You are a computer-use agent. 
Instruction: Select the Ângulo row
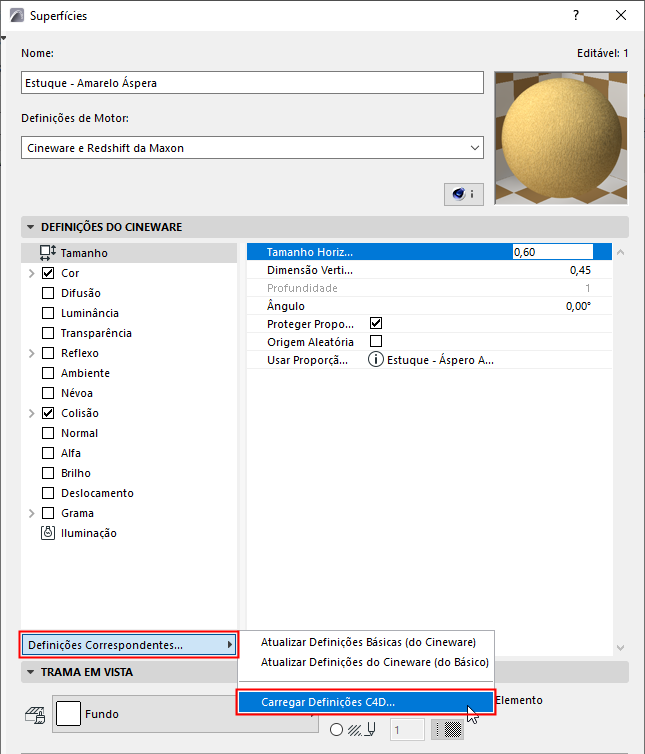coord(429,306)
